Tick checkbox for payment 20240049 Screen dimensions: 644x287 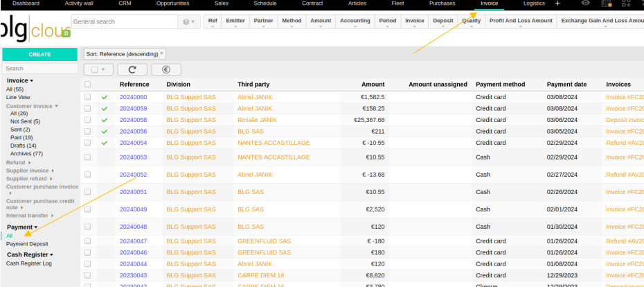click(x=87, y=209)
